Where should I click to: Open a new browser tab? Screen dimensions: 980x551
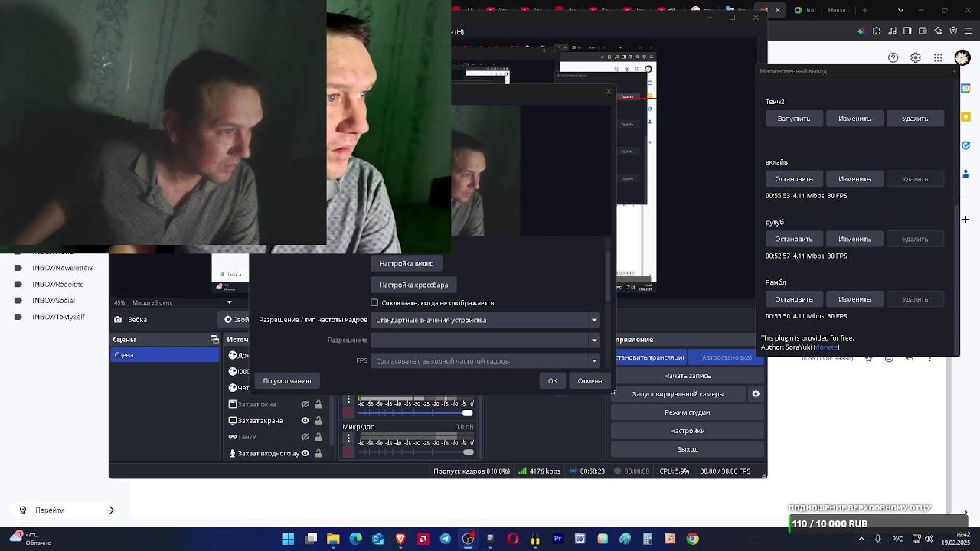pos(866,11)
